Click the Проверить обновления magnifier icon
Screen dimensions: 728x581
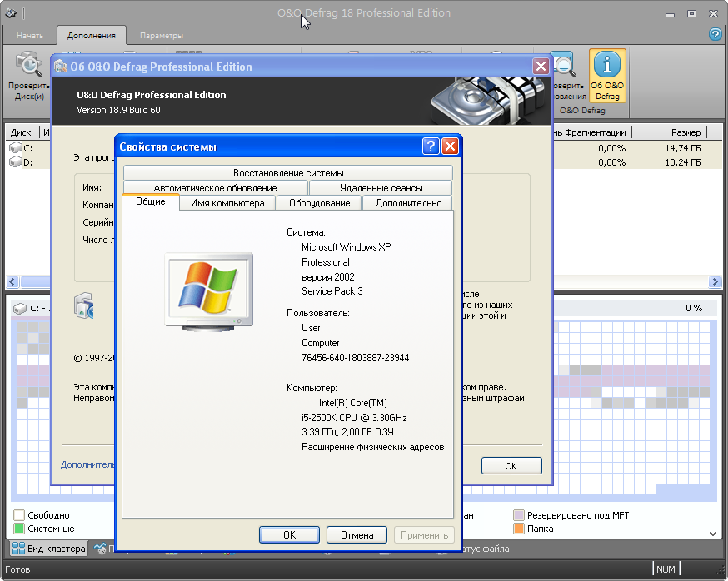pos(566,67)
